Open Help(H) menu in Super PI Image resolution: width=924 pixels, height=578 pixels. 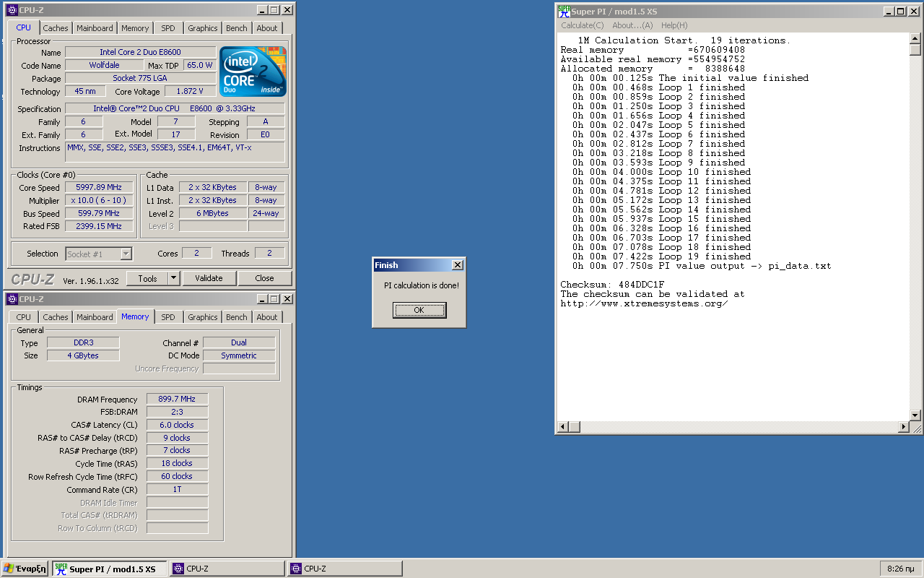click(x=674, y=25)
